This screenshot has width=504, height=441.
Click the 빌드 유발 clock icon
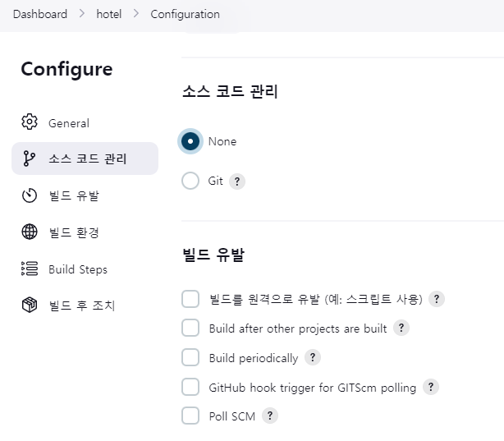(30, 195)
